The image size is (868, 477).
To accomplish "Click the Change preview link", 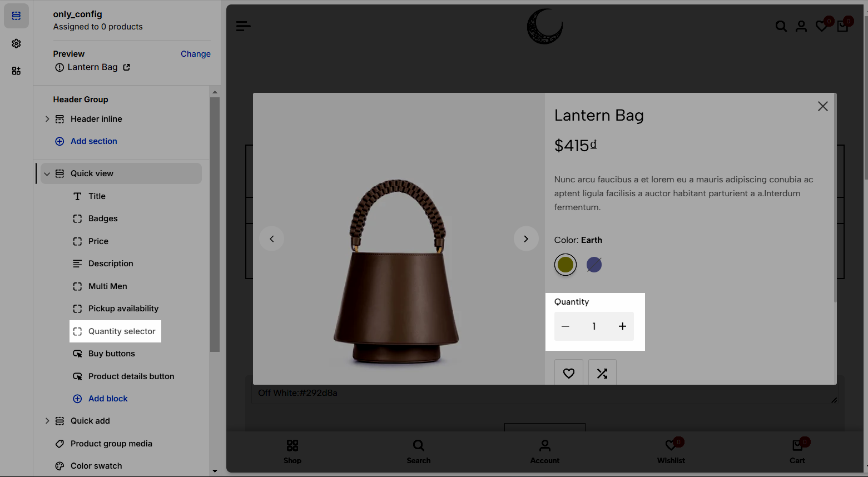I will 196,54.
